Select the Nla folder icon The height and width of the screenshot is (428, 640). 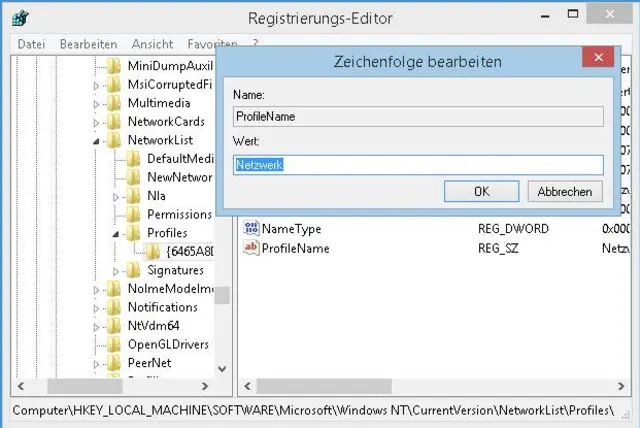133,196
